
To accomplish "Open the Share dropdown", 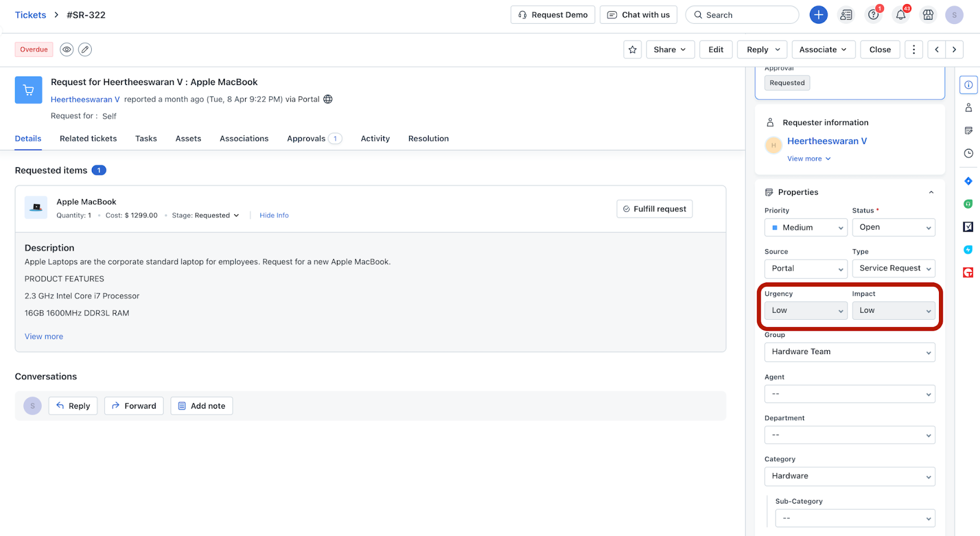I will click(669, 50).
